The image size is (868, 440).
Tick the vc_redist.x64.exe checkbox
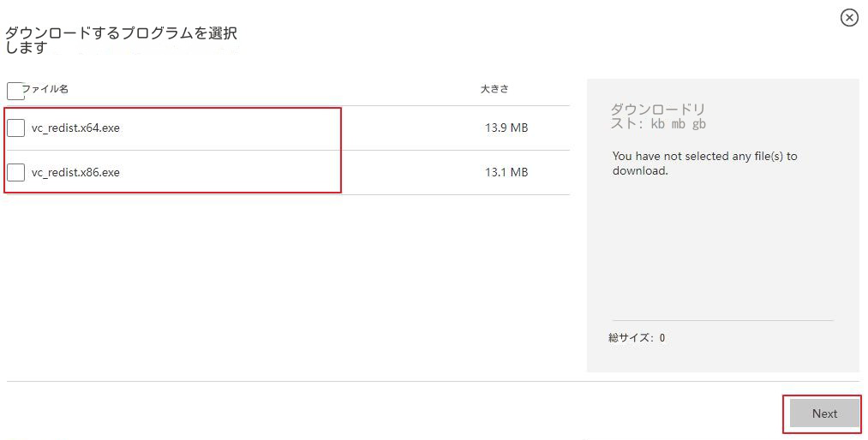point(15,128)
